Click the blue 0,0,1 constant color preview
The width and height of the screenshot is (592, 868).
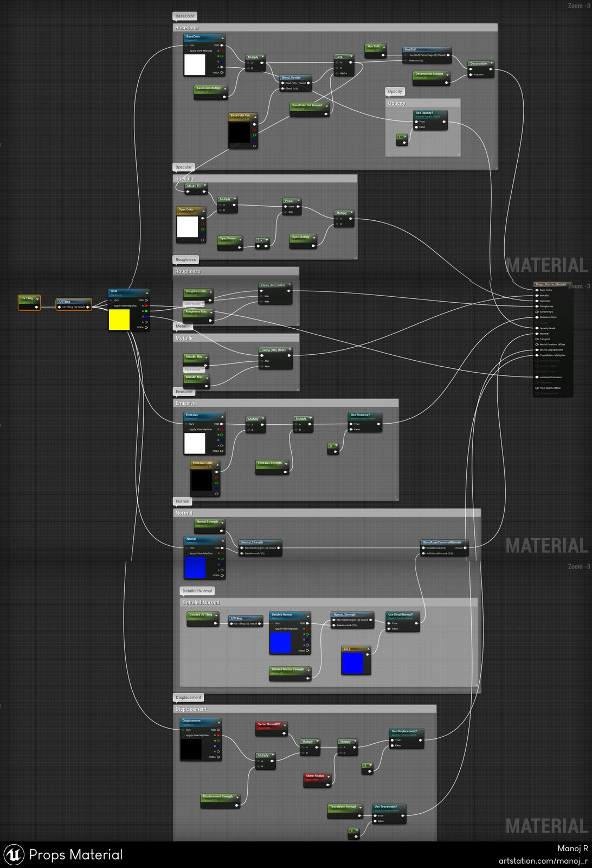coord(352,663)
